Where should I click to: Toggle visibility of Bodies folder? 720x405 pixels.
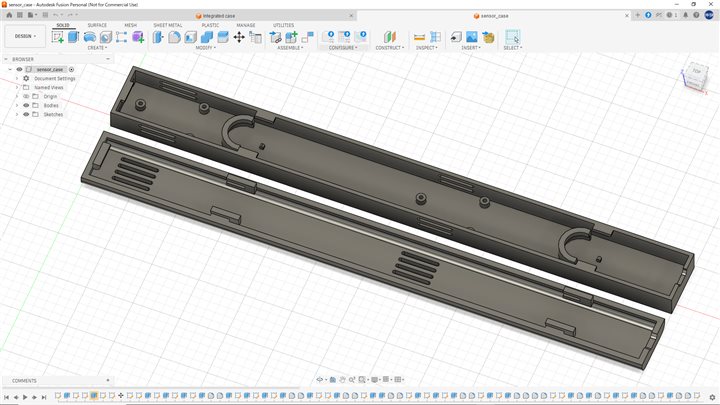click(26, 105)
